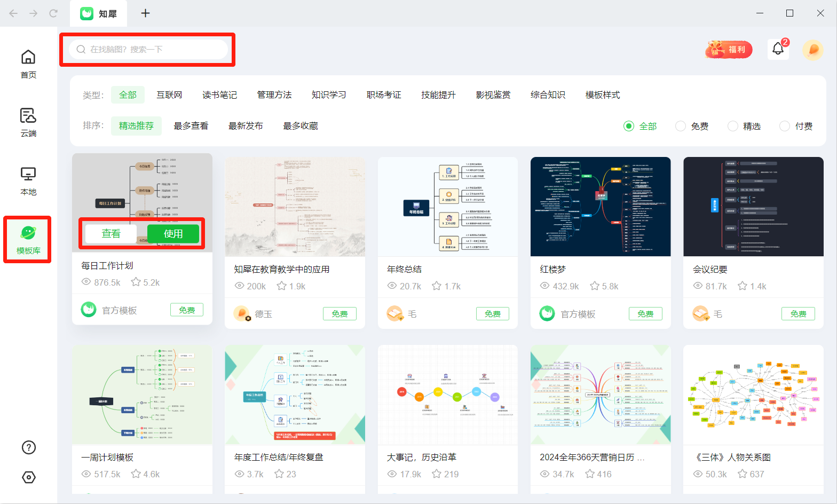Filter by 影视鉴赏 category
This screenshot has height=504, width=837.
(x=493, y=95)
